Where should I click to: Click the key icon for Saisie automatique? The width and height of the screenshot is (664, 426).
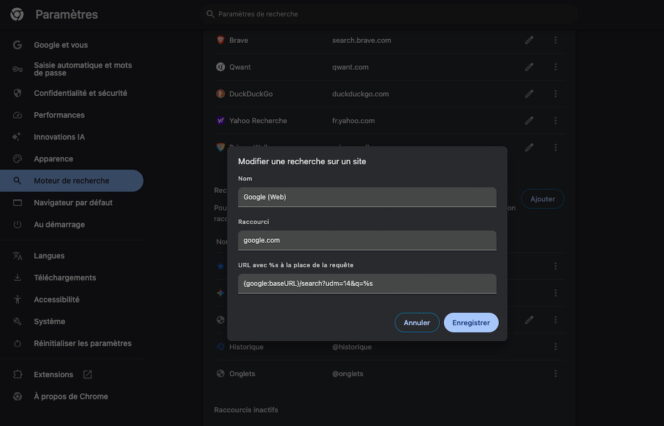point(17,69)
